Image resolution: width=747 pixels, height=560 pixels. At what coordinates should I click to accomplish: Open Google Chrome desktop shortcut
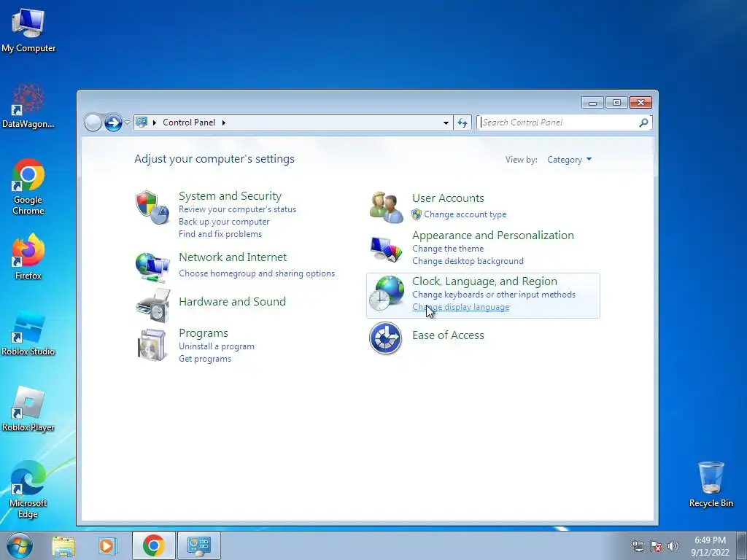pyautogui.click(x=28, y=187)
